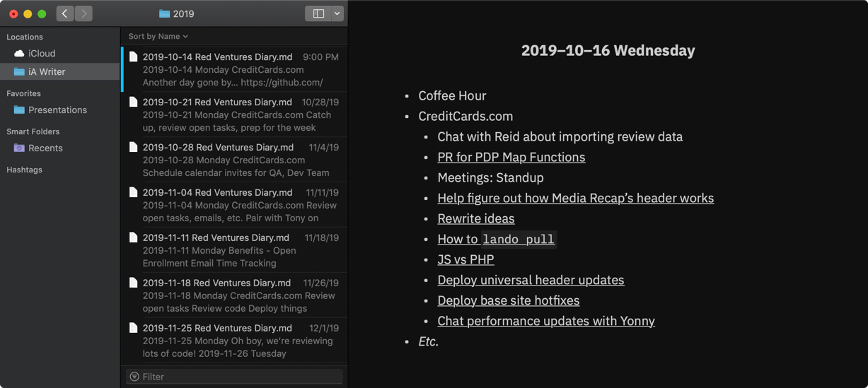Open 2019-11-25 Red Ventures Diary.md
The width and height of the screenshot is (868, 388).
click(234, 341)
